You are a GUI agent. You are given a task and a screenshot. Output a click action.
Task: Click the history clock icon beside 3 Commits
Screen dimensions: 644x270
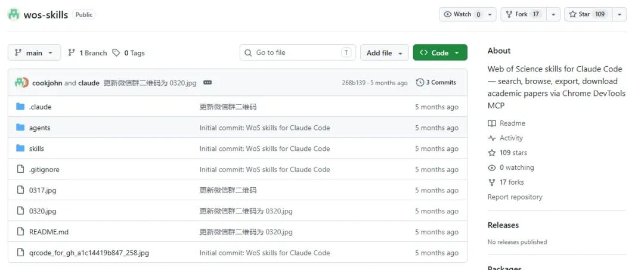(x=420, y=82)
